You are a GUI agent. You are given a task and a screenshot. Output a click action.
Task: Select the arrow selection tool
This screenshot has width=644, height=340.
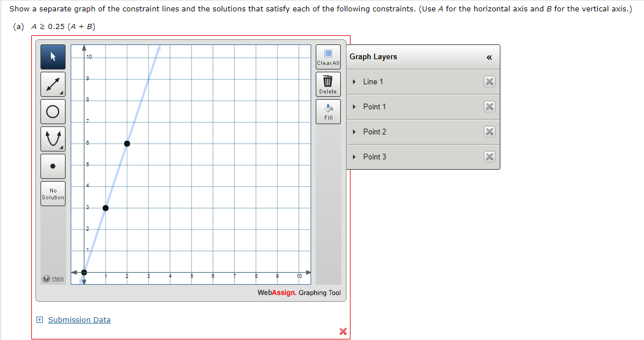(x=52, y=57)
